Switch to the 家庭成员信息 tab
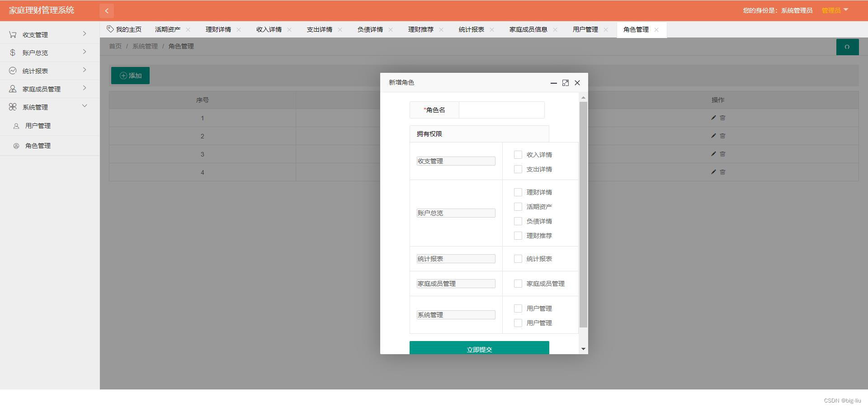The width and height of the screenshot is (868, 408). [528, 29]
